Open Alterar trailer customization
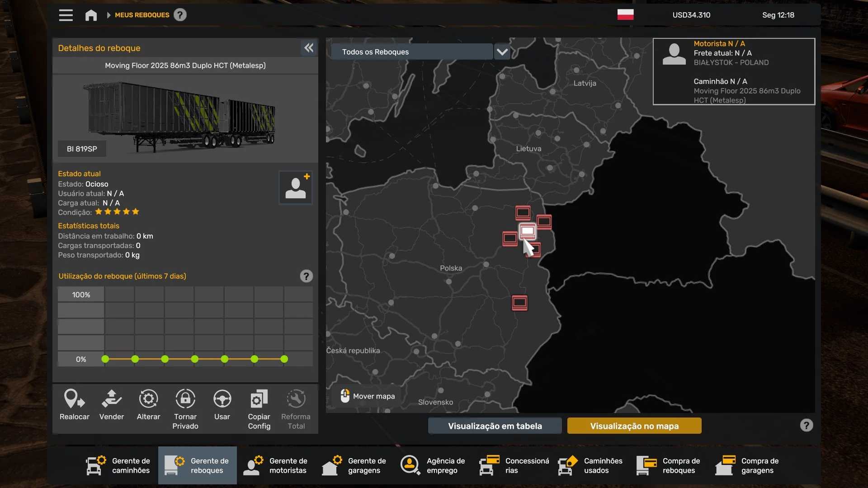This screenshot has height=488, width=868. tap(148, 399)
